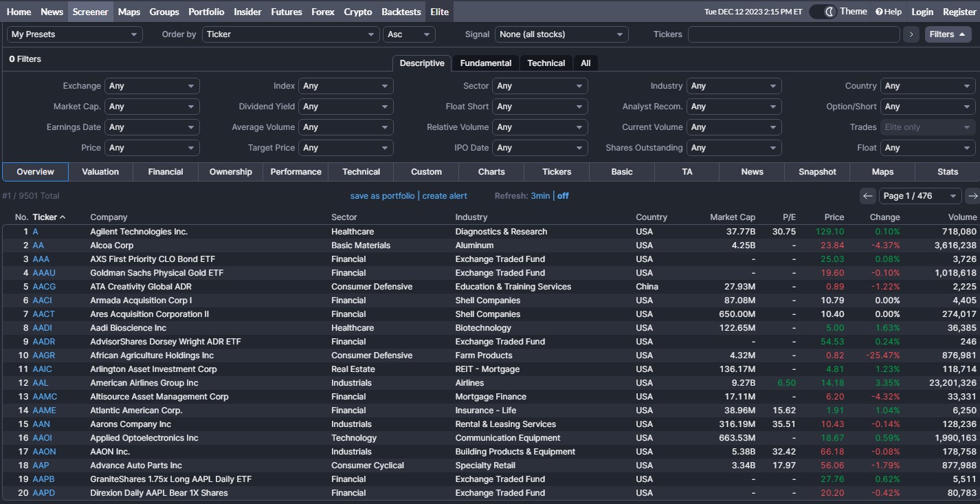The height and width of the screenshot is (504, 980).
Task: Open ticker AACG link
Action: (44, 287)
